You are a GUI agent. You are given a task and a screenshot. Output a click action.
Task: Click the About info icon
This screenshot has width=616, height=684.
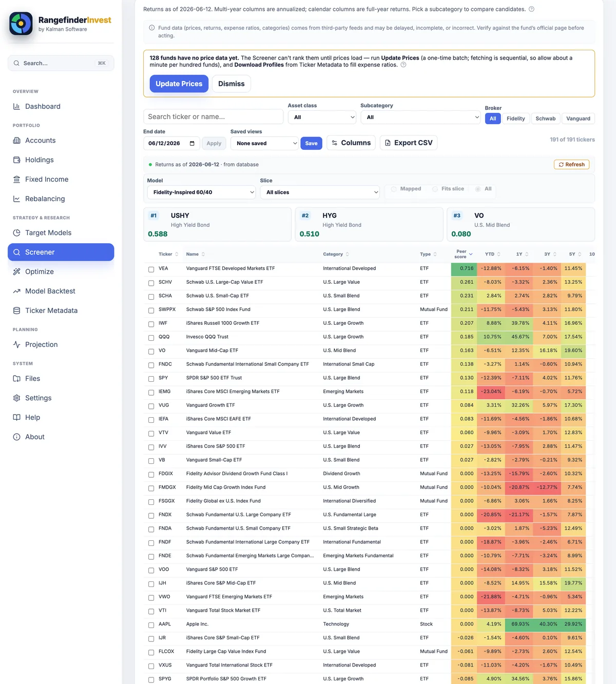coord(16,437)
